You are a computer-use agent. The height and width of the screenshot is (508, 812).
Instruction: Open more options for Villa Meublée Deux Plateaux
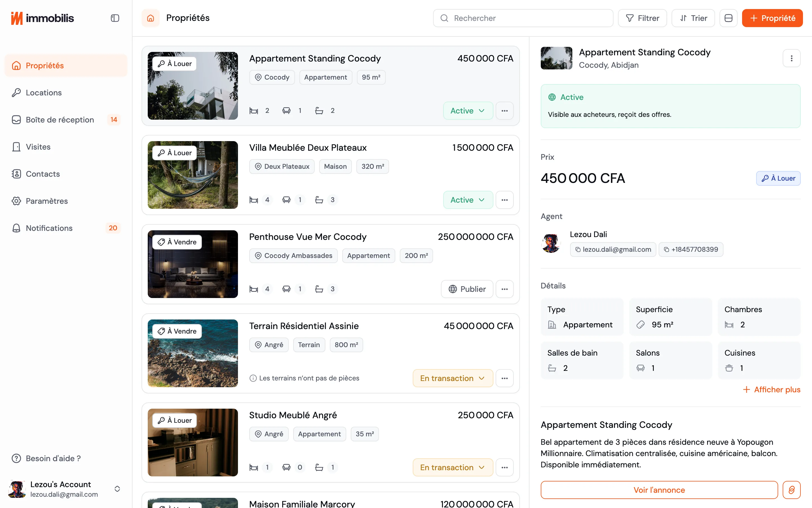[x=504, y=200]
